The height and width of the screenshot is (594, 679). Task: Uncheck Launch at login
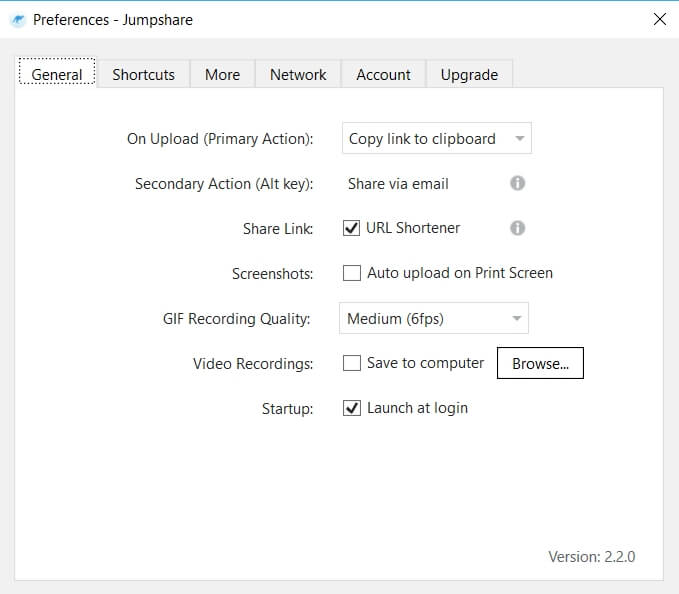(x=352, y=408)
